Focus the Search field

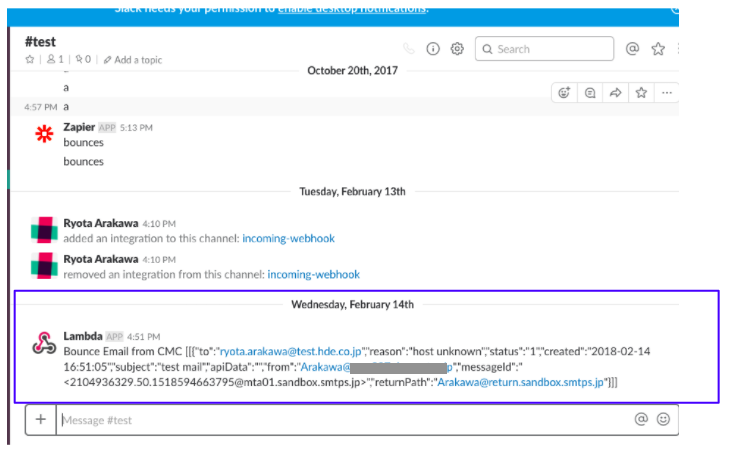[544, 49]
